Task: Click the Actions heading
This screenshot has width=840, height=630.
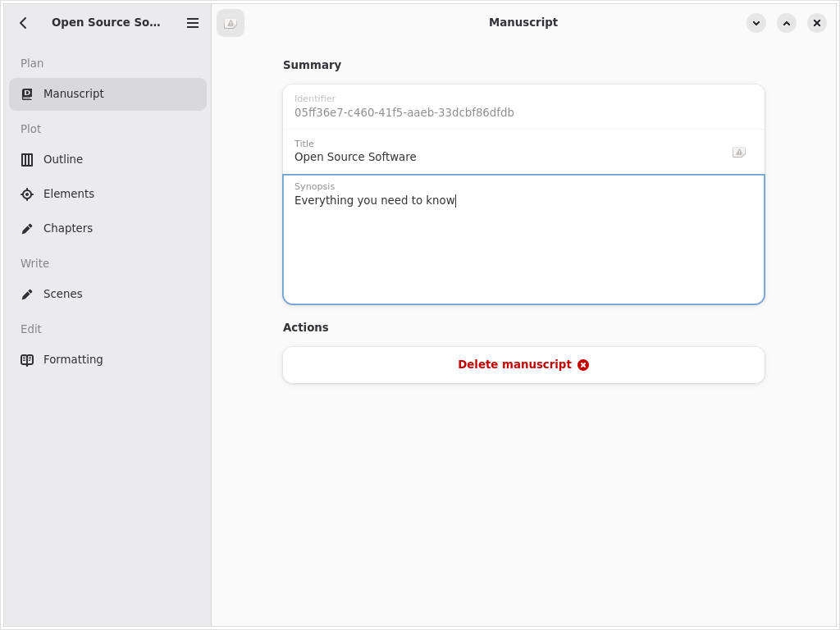Action: click(x=305, y=327)
